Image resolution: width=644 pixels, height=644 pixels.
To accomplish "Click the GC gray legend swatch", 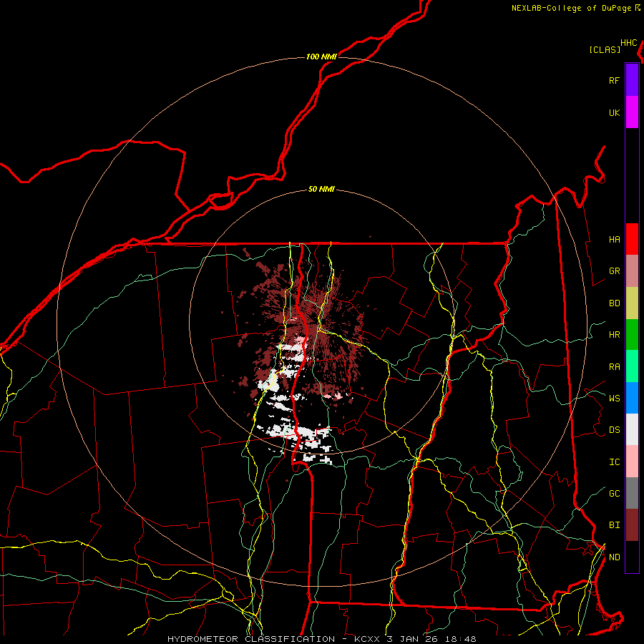I will tap(632, 493).
